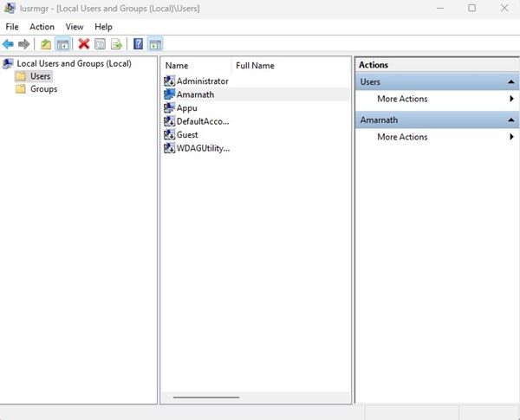Click the Export List toolbar icon
The image size is (520, 420).
click(115, 44)
